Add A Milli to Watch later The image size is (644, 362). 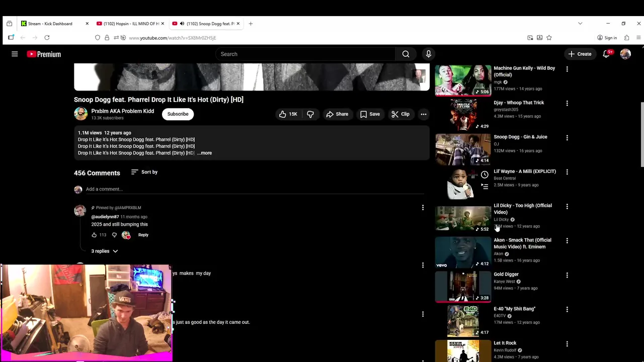click(x=485, y=174)
